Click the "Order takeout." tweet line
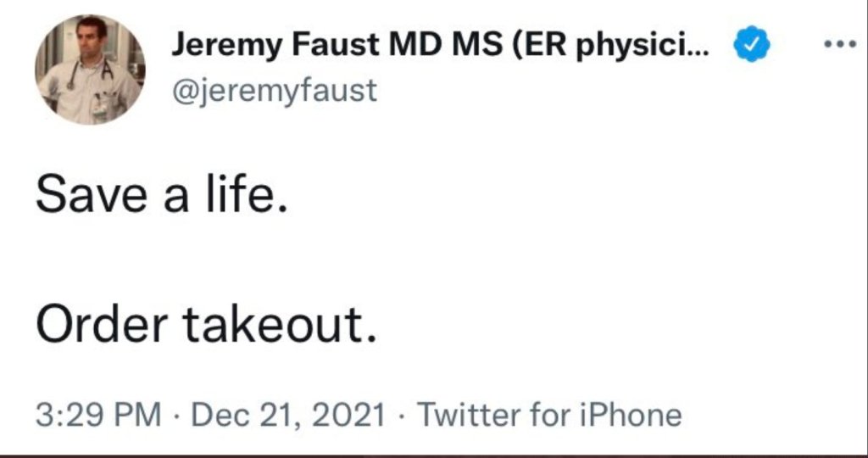This screenshot has height=458, width=868. click(x=204, y=327)
